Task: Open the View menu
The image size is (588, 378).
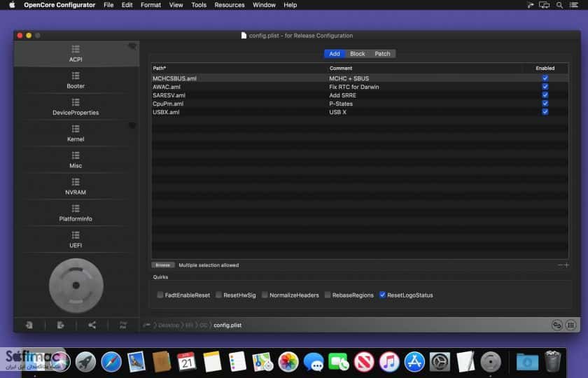Action: [176, 5]
